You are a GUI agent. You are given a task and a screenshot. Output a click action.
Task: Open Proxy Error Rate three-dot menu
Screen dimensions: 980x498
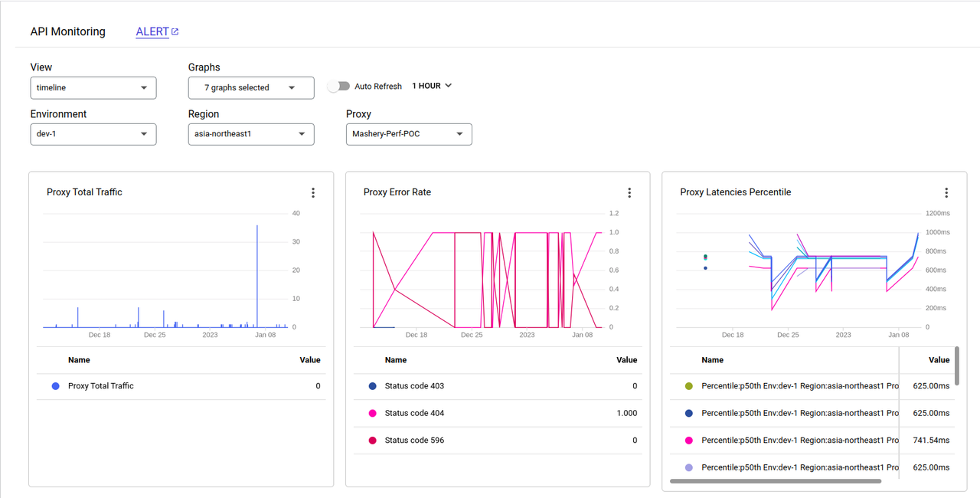[629, 193]
